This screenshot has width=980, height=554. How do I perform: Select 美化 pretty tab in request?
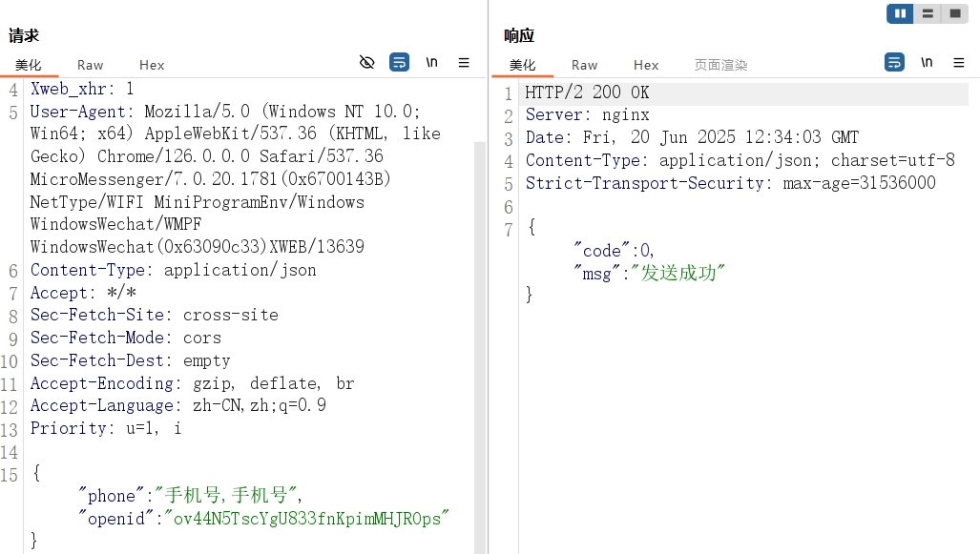[28, 65]
